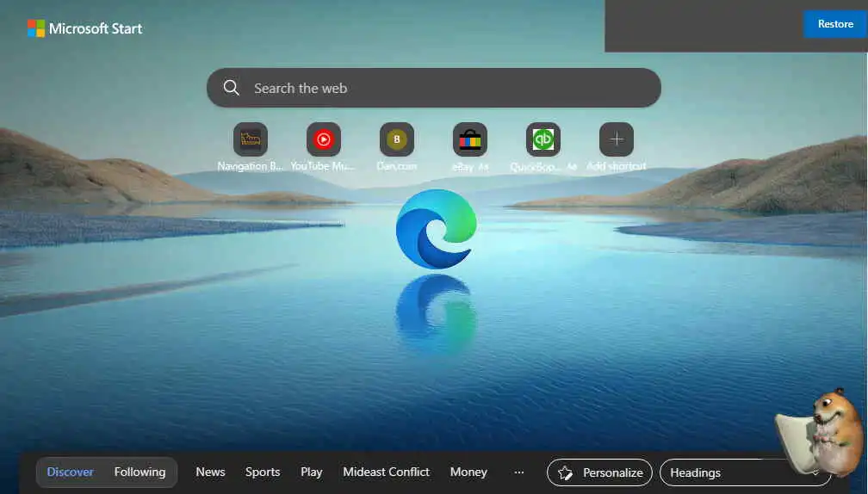The height and width of the screenshot is (494, 868).
Task: Open the Play feed category
Action: tap(311, 472)
